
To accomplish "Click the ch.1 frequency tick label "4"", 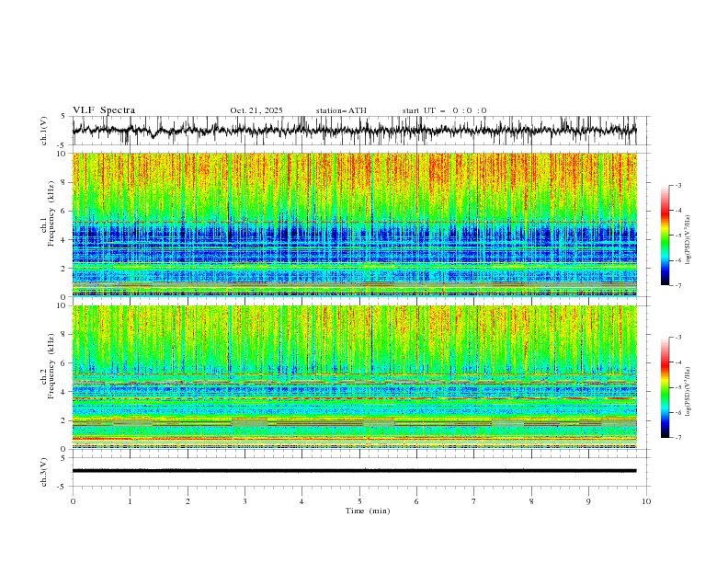I will [x=64, y=240].
